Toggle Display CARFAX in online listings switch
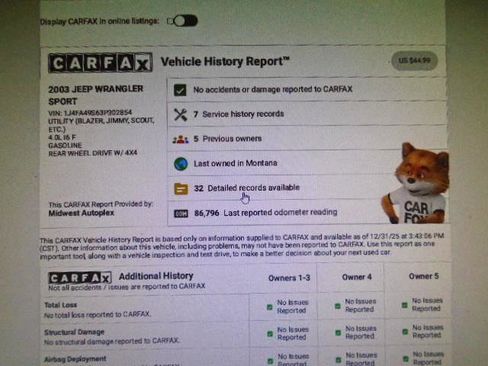Viewport: 488px width, 366px height. click(183, 21)
